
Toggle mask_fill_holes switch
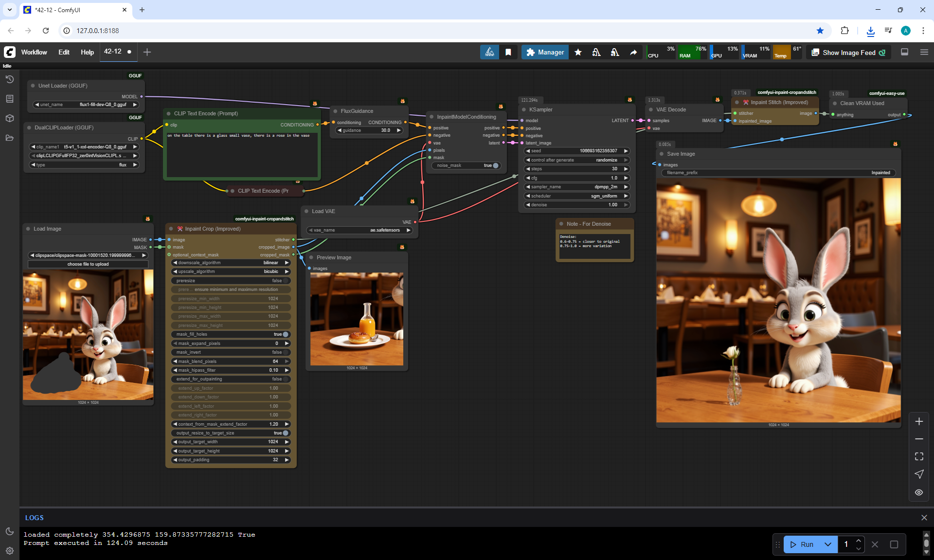tap(285, 334)
